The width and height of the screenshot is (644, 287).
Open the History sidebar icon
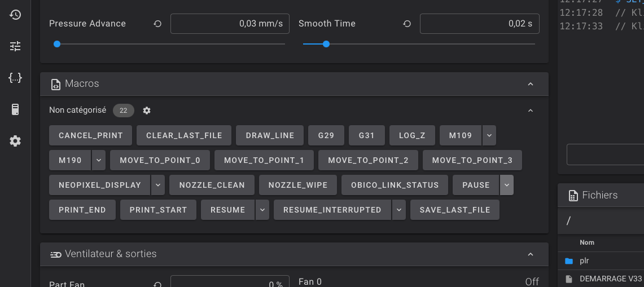pyautogui.click(x=15, y=15)
